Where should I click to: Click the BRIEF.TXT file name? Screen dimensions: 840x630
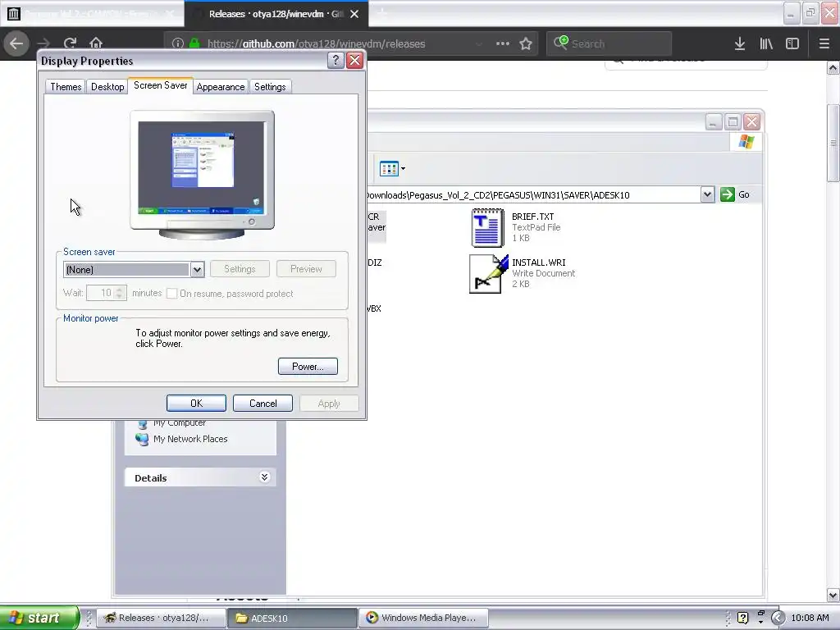[x=532, y=217]
